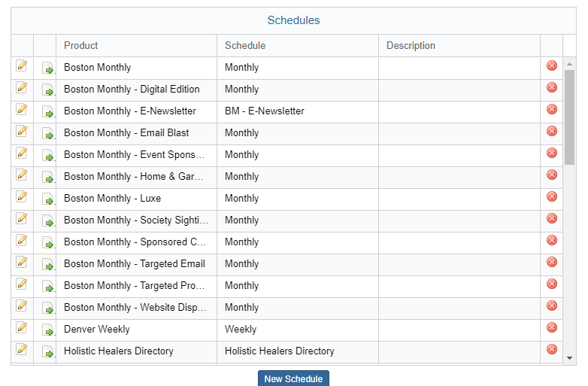Create a schedule using the New Schedule button

click(294, 378)
